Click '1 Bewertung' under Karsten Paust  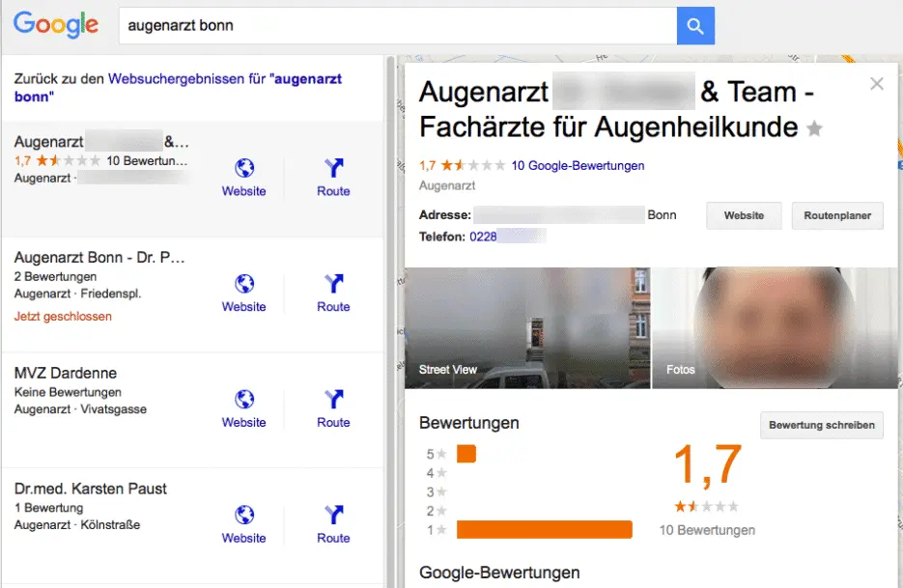(x=49, y=508)
